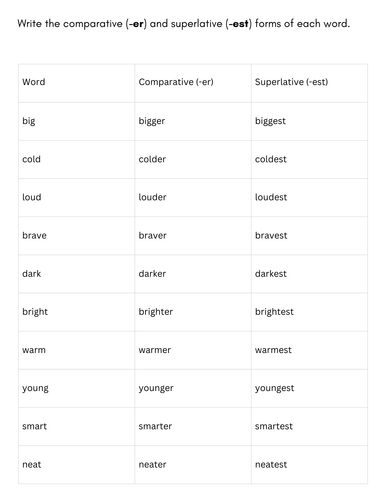Select the 'neatest' cell
Screen dimensions: 386x500
(x=309, y=465)
